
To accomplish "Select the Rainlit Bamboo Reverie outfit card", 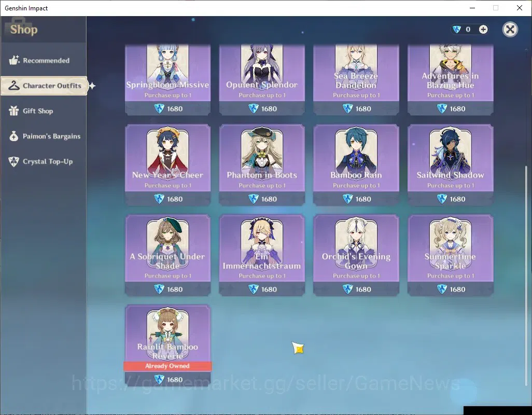I will pyautogui.click(x=167, y=345).
